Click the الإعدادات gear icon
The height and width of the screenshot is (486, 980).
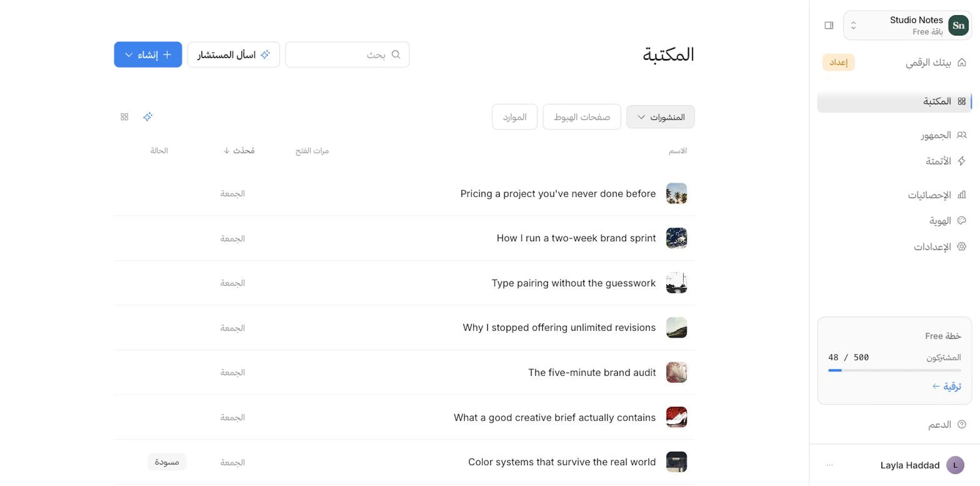coord(961,247)
